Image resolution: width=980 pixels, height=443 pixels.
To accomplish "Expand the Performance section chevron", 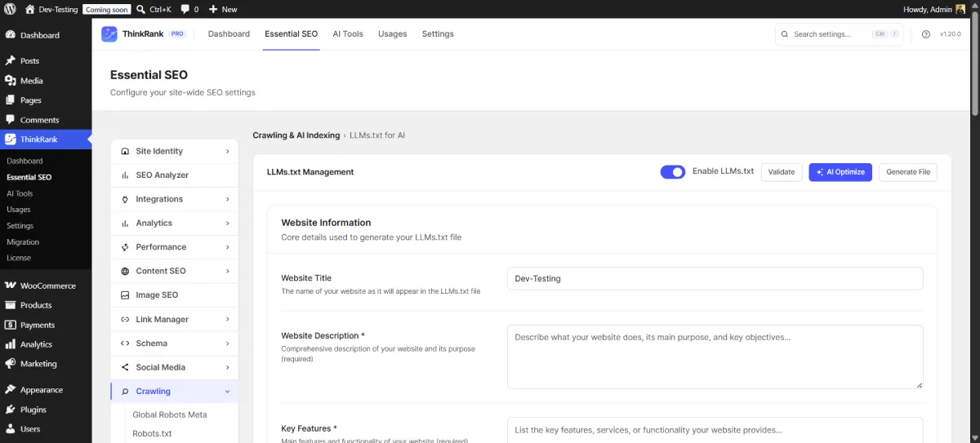I will pyautogui.click(x=228, y=247).
